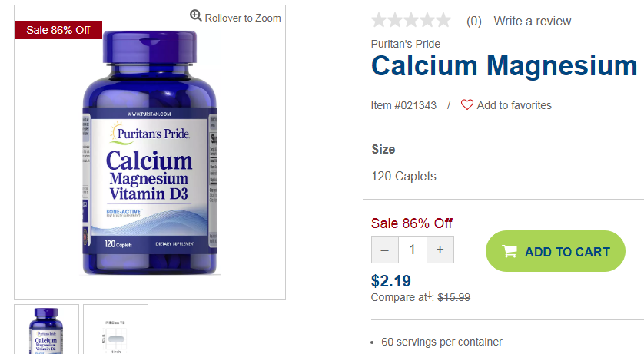
Task: Click the Sale 86% Off red badge
Action: click(58, 30)
